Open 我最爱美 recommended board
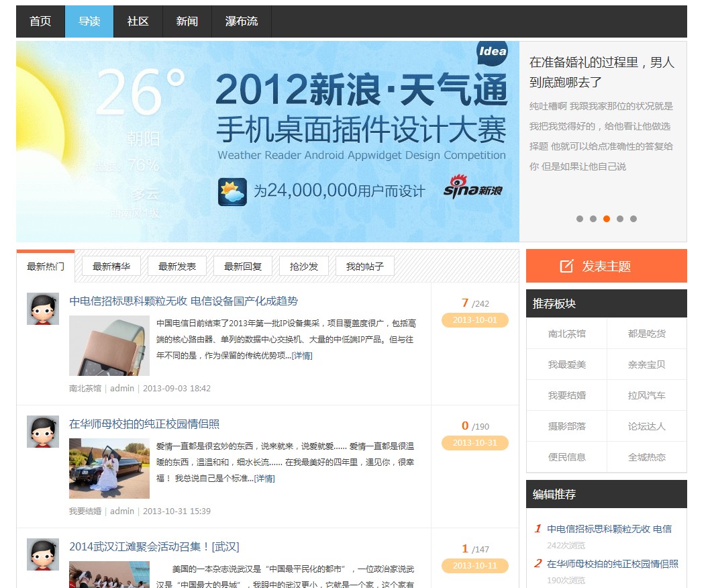This screenshot has height=588, width=712. (566, 364)
